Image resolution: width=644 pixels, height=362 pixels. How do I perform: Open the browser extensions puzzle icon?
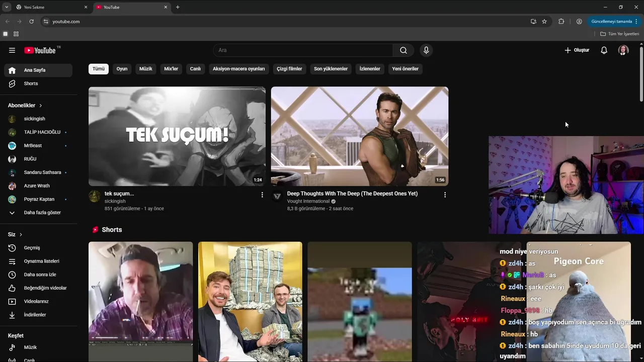point(561,22)
